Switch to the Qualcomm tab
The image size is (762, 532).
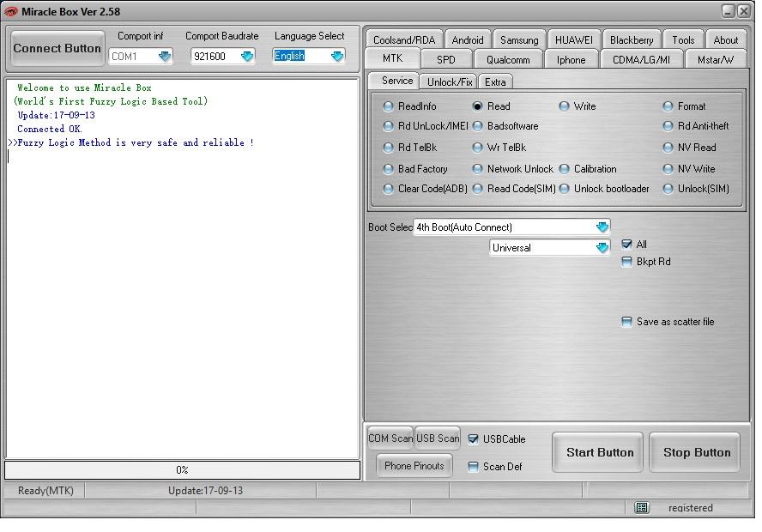click(x=508, y=60)
